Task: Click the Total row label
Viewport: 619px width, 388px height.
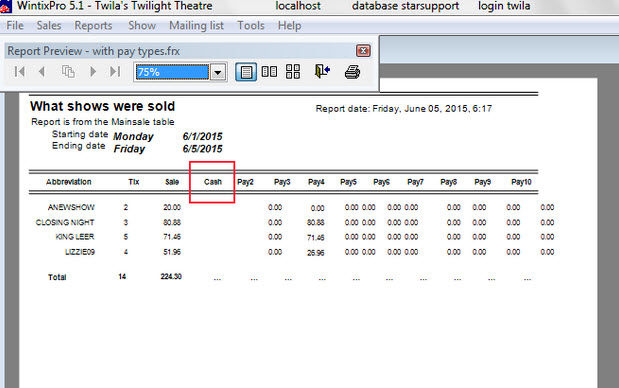Action: tap(57, 277)
